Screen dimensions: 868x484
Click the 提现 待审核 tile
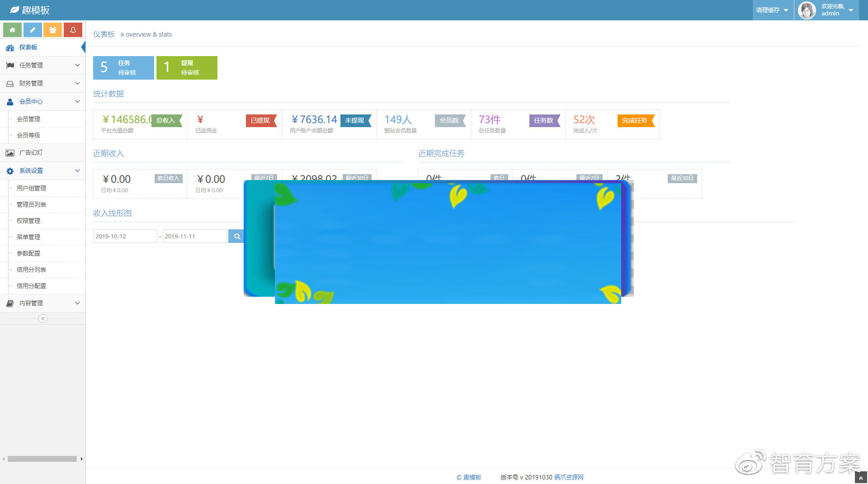[x=187, y=68]
